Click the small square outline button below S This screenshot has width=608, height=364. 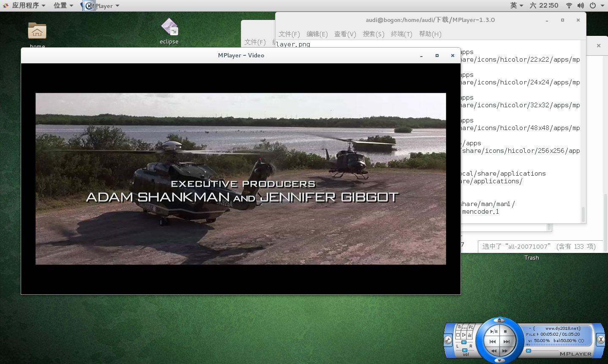(x=458, y=335)
